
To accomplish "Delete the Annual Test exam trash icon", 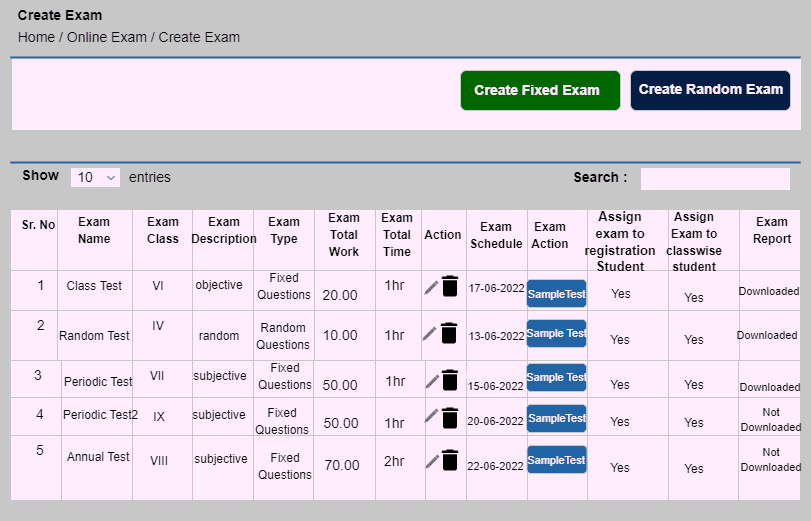I will pos(450,460).
